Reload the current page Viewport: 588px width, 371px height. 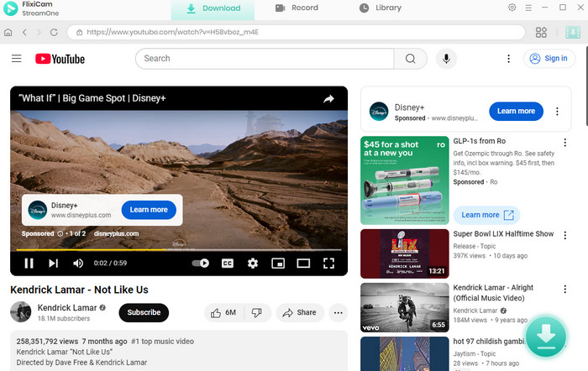54,32
